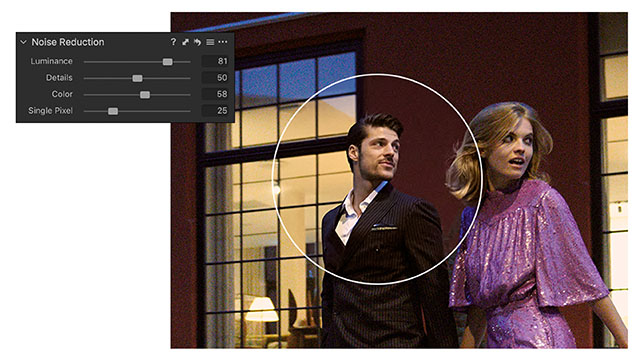Screen dimensions: 640x360
Task: Collapse the Noise Reduction panel chevron
Action: (x=23, y=42)
